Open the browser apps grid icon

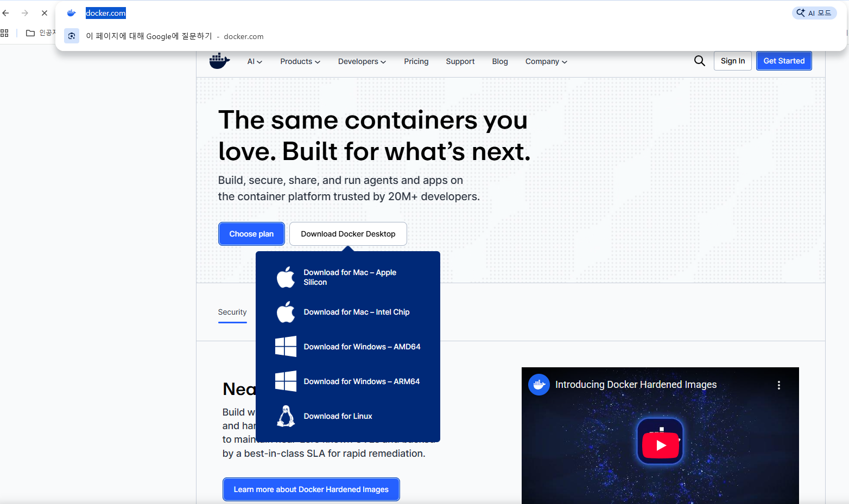4,33
